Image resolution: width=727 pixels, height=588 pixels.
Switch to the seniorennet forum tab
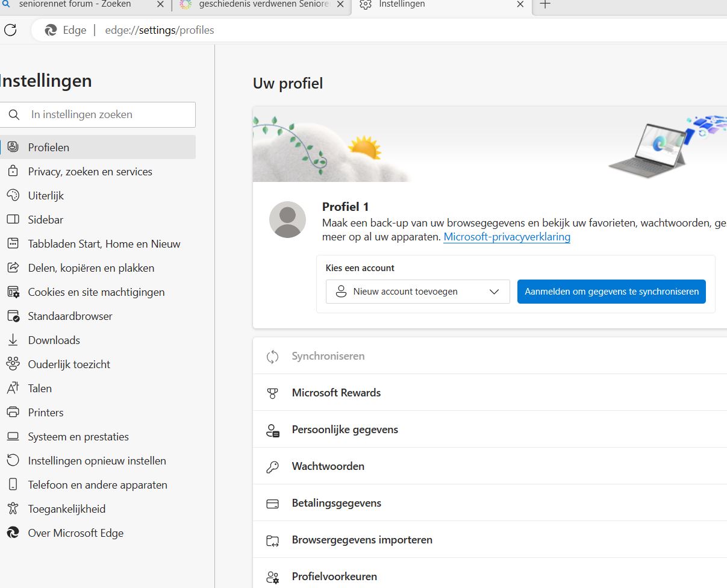(75, 5)
